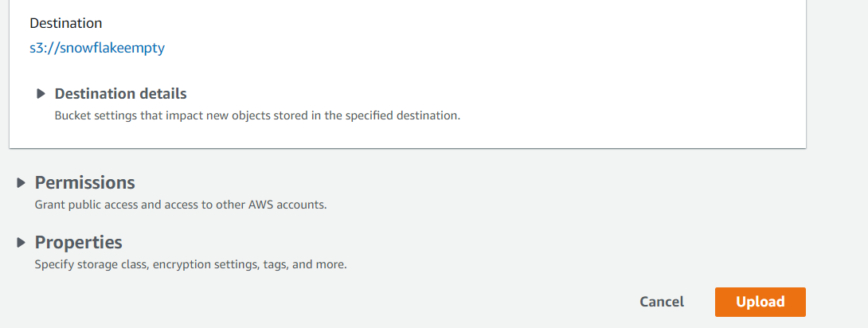Click the word 'details' in Destination details
Image resolution: width=868 pixels, height=328 pixels.
pyautogui.click(x=162, y=94)
